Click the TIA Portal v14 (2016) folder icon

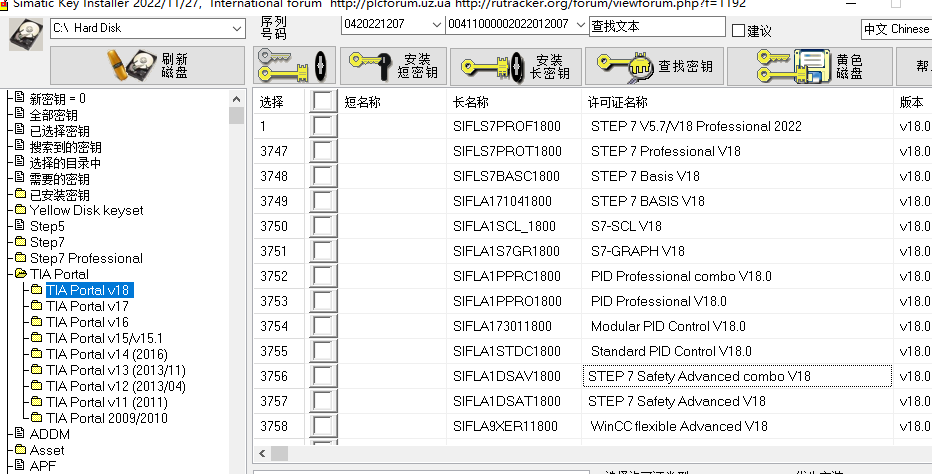coord(37,354)
